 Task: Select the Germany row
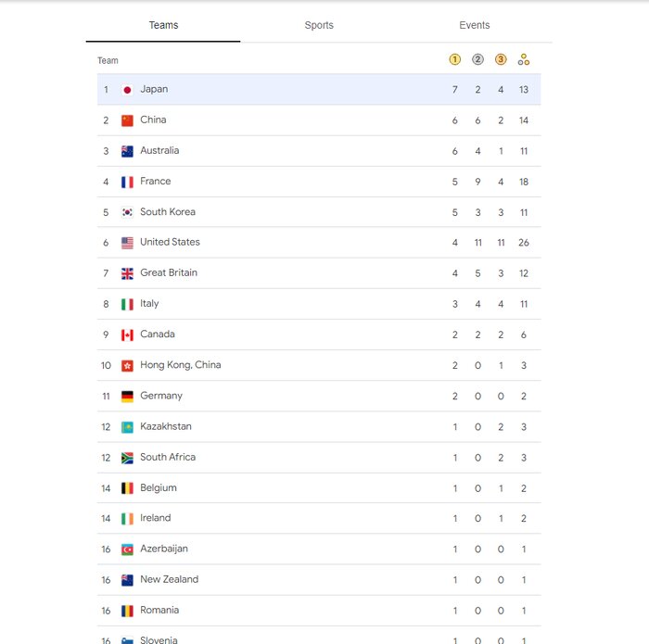click(x=161, y=396)
